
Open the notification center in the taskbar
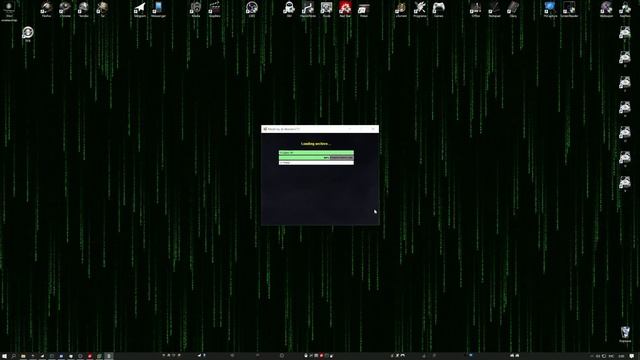pos(632,356)
